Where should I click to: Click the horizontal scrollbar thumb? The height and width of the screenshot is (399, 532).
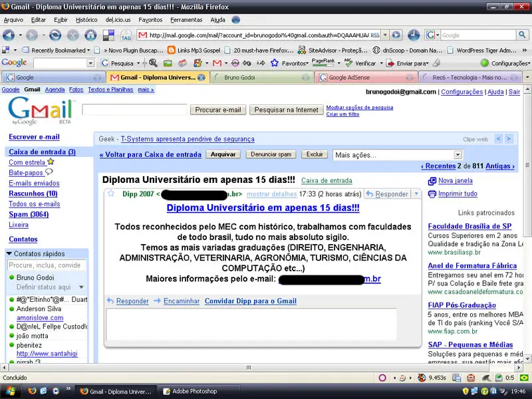pos(249,368)
